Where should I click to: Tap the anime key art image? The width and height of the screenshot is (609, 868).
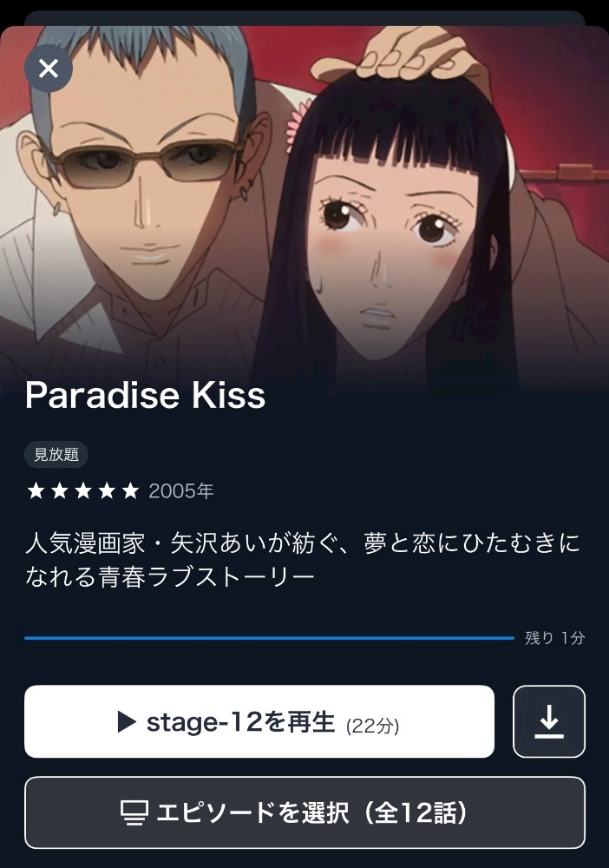[x=304, y=205]
